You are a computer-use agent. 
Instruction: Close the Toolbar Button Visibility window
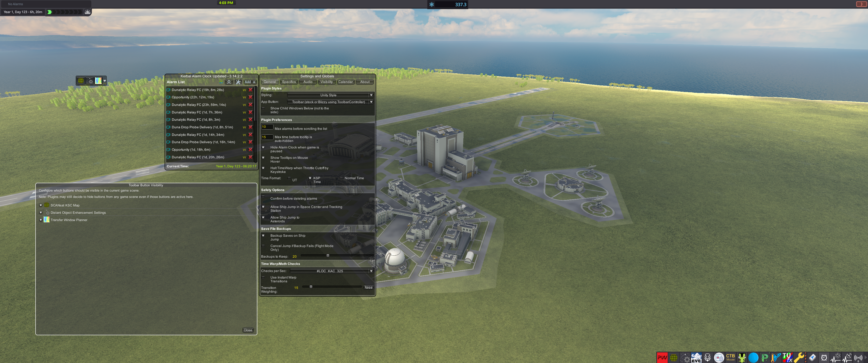pyautogui.click(x=248, y=330)
